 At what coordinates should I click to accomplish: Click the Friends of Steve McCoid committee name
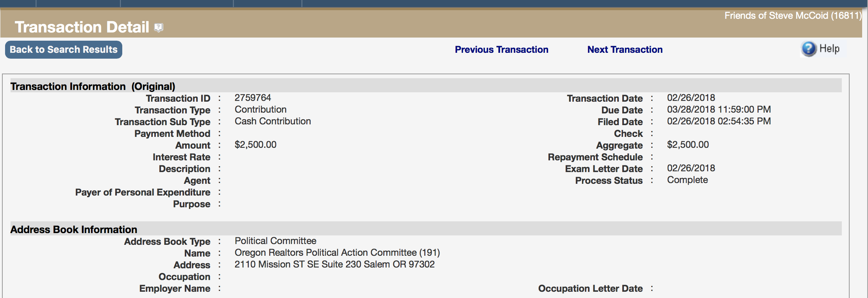tap(793, 16)
